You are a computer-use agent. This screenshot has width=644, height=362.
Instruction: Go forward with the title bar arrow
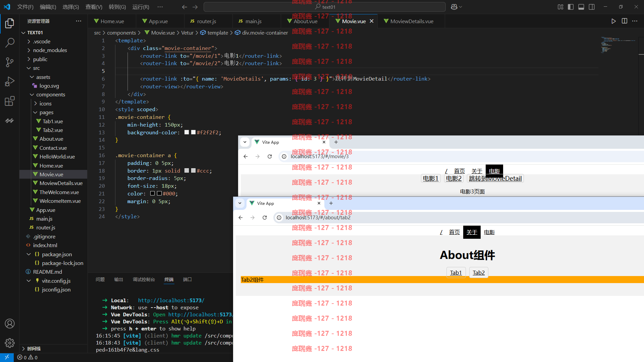pyautogui.click(x=195, y=7)
